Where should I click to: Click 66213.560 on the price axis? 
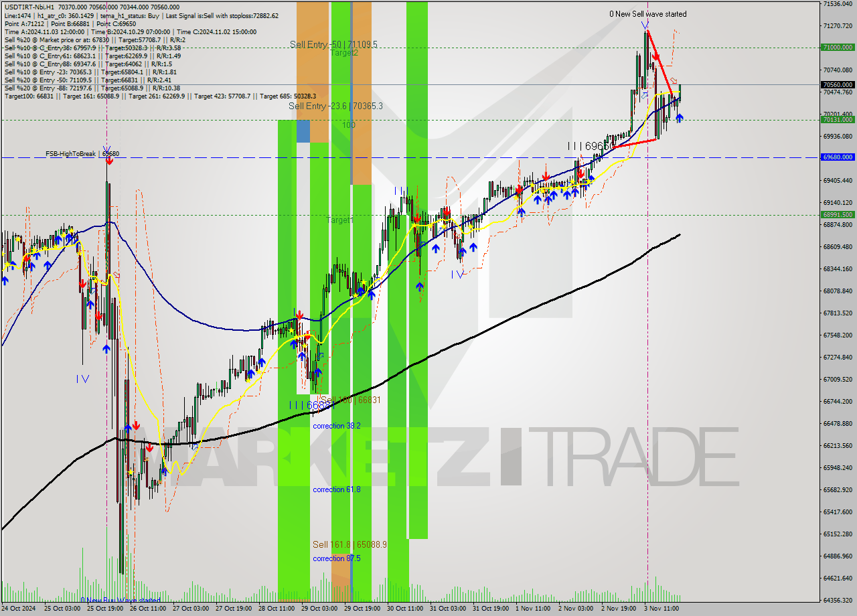[838, 446]
